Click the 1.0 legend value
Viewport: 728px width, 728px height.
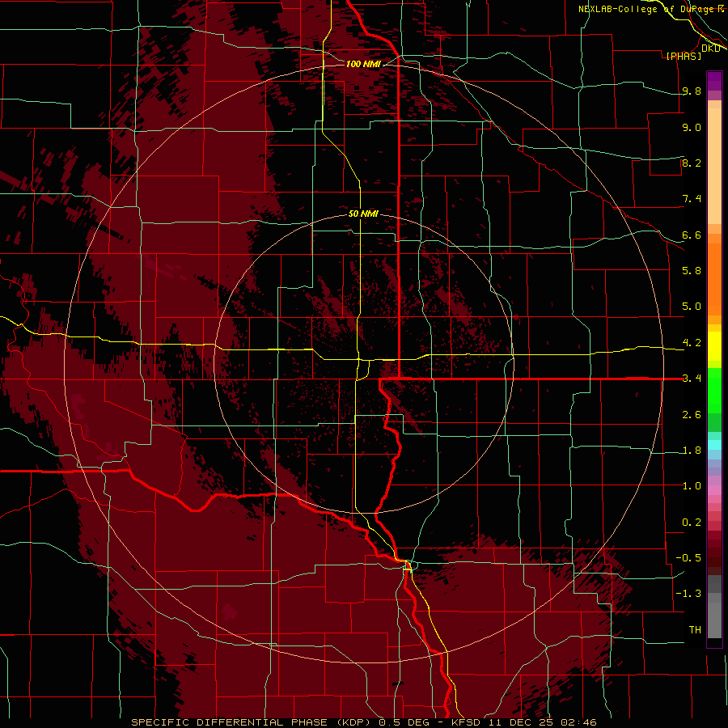[x=692, y=486]
